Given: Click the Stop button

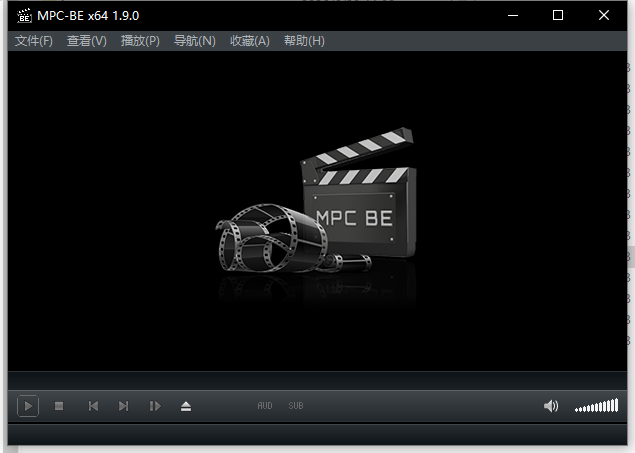Looking at the screenshot, I should [59, 406].
